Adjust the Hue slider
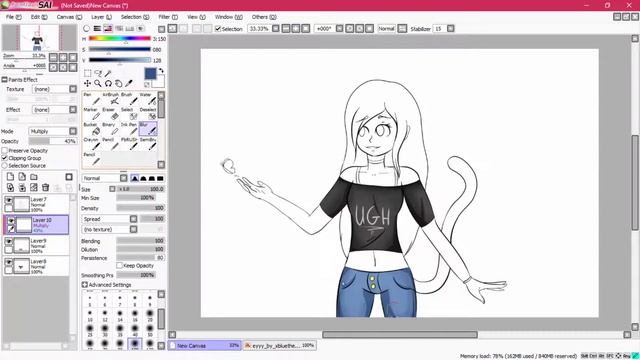 [120, 39]
